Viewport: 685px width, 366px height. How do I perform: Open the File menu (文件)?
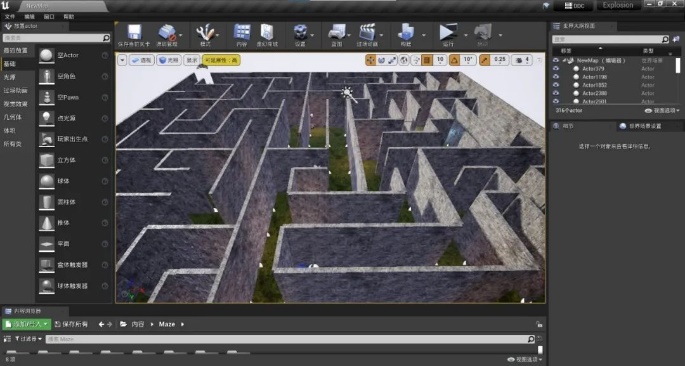point(10,17)
